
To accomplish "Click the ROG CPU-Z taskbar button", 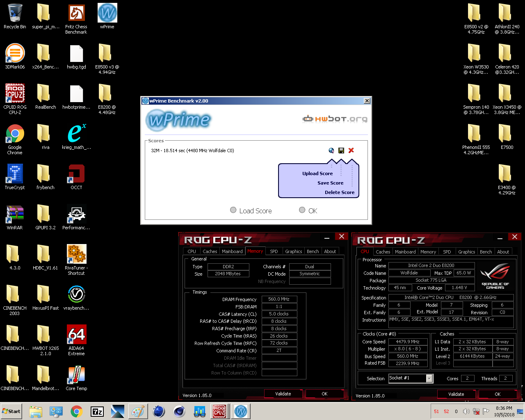I will (219, 411).
